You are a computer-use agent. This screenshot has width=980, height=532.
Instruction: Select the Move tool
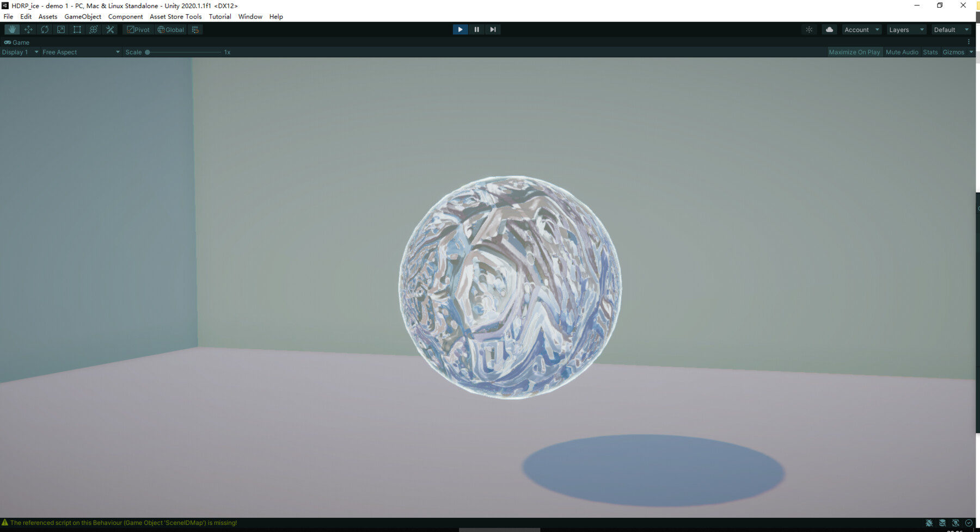[28, 29]
